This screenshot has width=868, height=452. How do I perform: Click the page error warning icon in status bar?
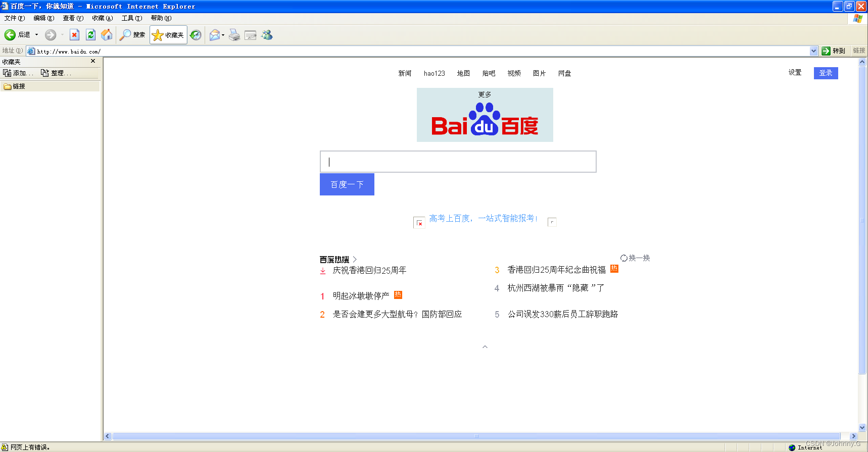pos(5,447)
